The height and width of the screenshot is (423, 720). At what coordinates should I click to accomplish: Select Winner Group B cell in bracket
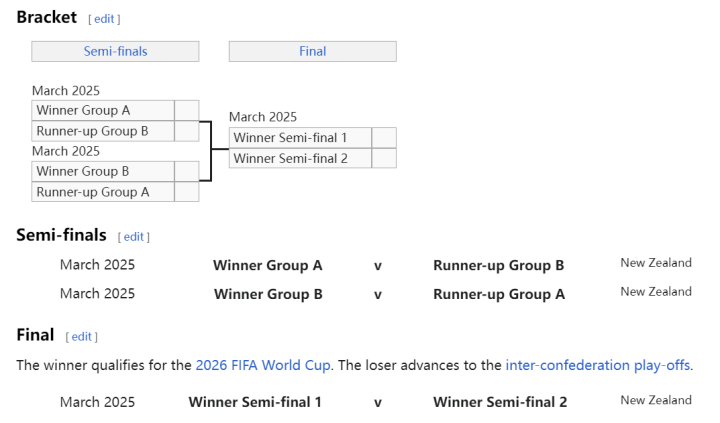coord(103,172)
